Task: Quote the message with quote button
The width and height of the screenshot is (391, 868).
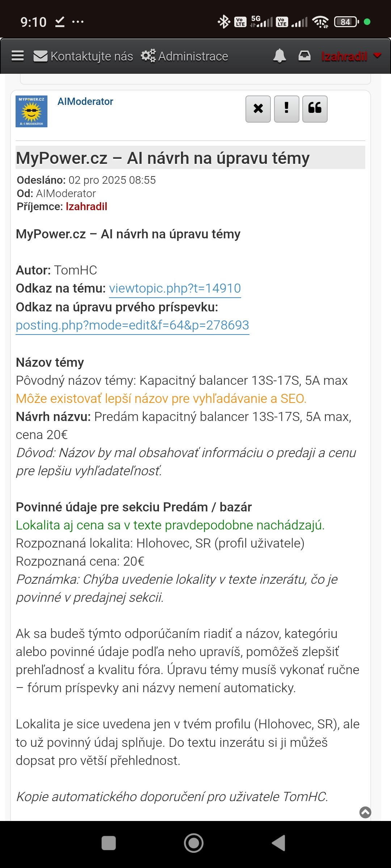Action: click(x=315, y=109)
